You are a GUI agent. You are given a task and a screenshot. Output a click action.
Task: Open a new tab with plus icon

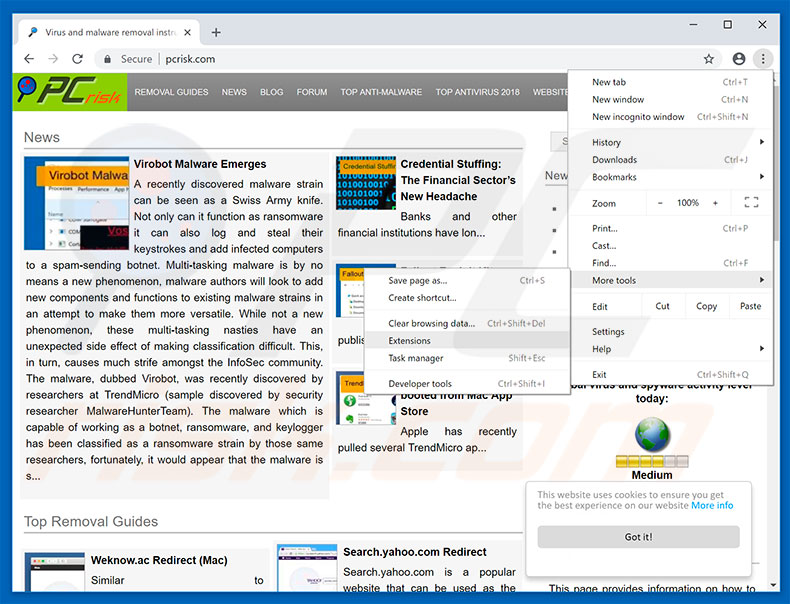(216, 32)
